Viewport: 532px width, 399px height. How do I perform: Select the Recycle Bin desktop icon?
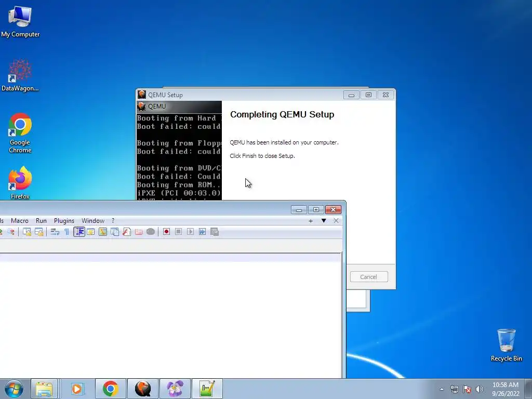(x=506, y=345)
